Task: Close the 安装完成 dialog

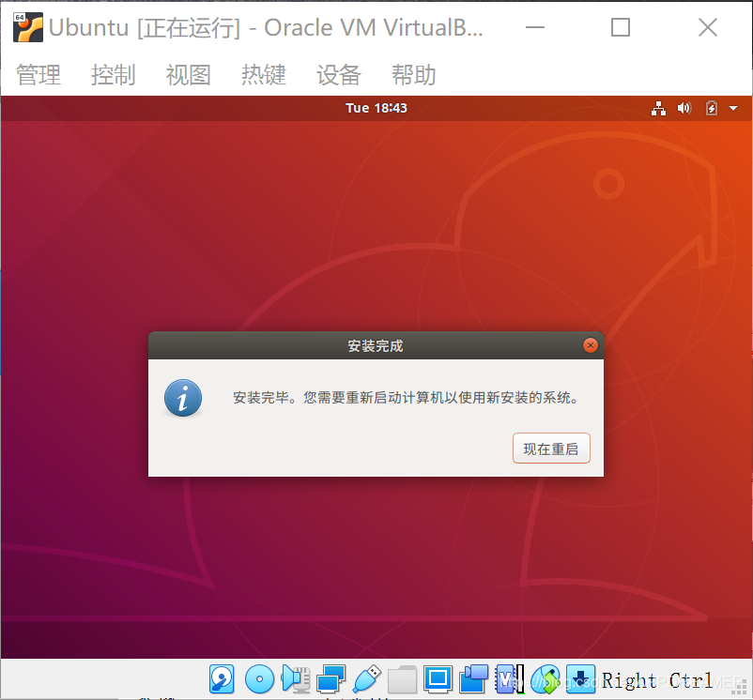Action: point(591,345)
